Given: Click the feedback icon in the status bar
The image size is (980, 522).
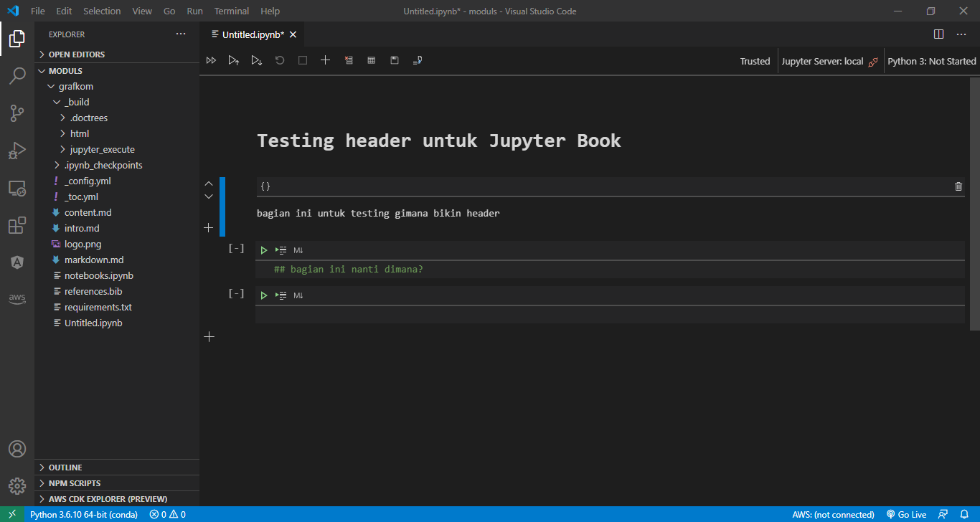Looking at the screenshot, I should point(943,514).
